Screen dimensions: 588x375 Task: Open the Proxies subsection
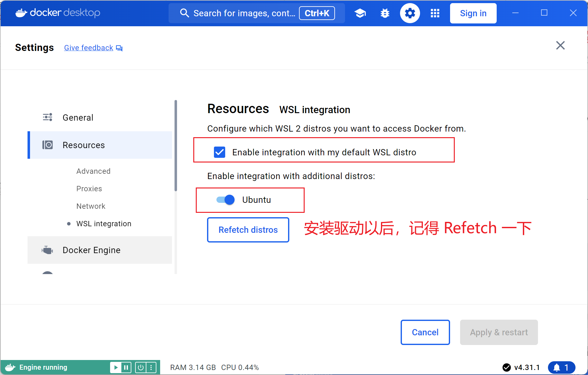(x=89, y=189)
